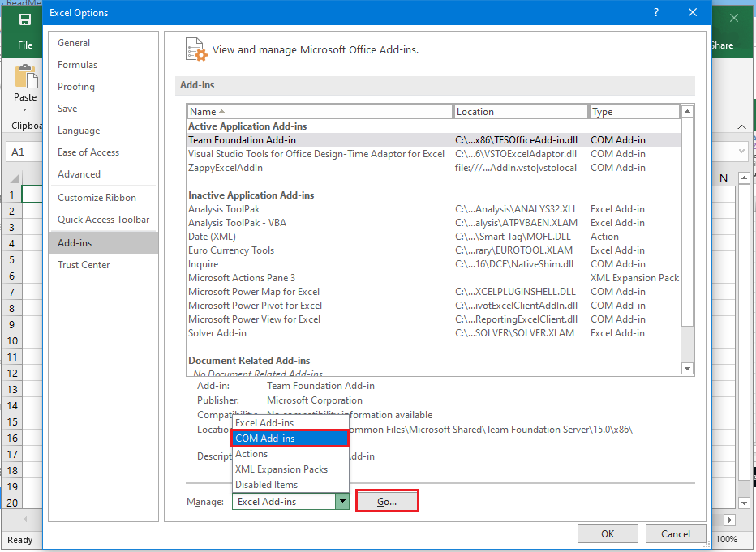Select the Microsoft Power View for Excel row

[433, 319]
